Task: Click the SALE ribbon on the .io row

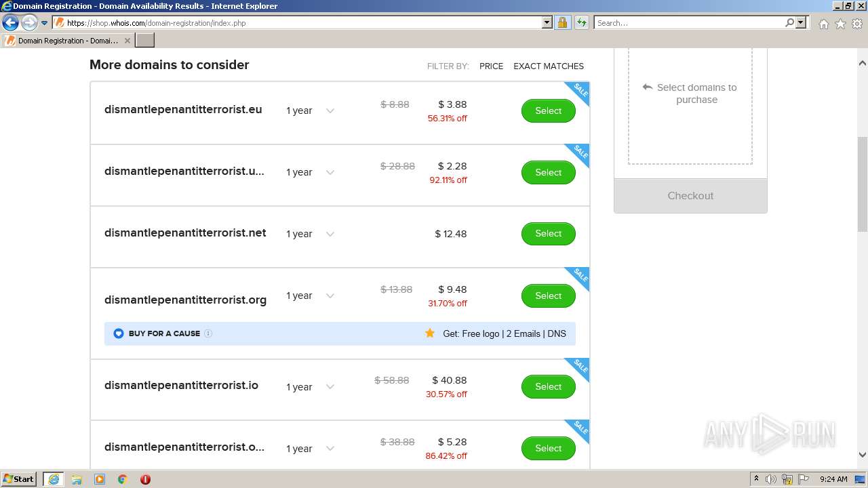Action: point(578,368)
